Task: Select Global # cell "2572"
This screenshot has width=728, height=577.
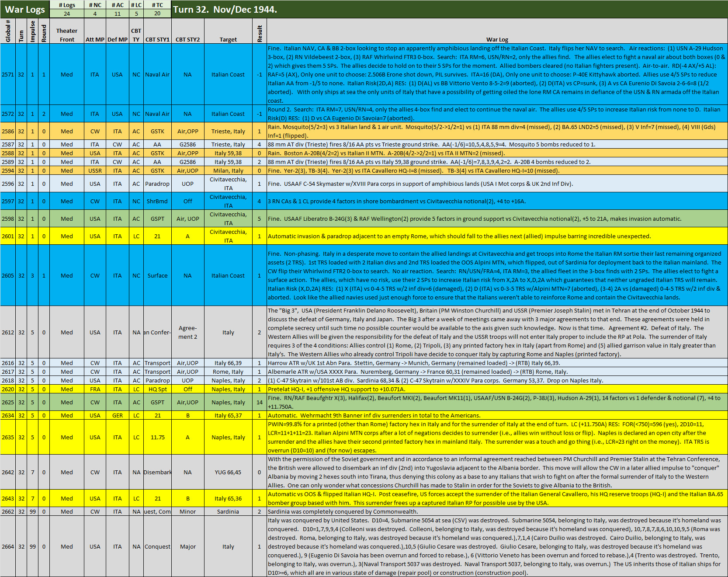Action: point(8,114)
